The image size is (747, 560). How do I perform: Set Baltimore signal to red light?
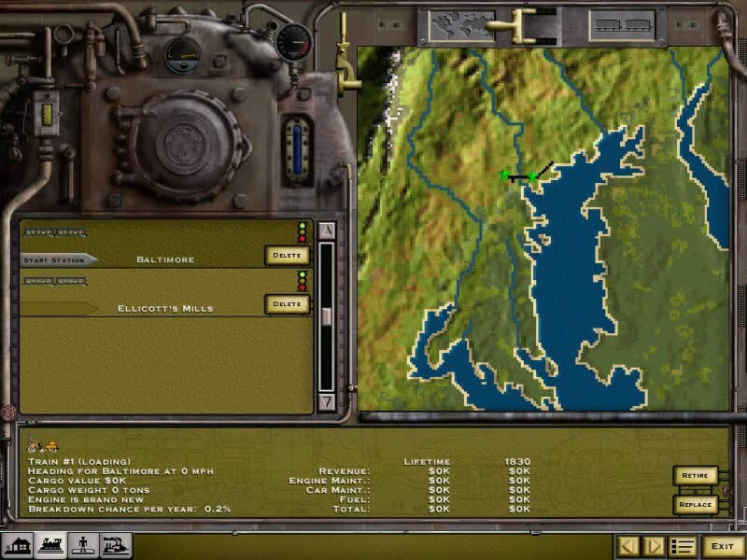point(302,239)
